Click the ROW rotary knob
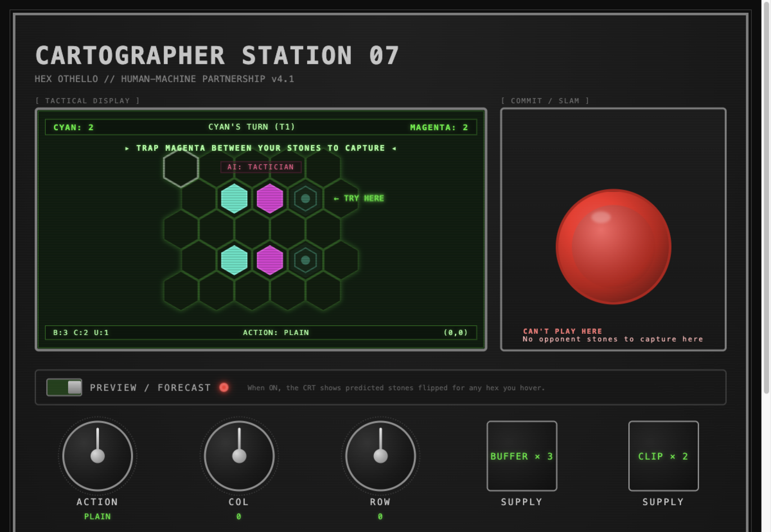 pos(380,456)
